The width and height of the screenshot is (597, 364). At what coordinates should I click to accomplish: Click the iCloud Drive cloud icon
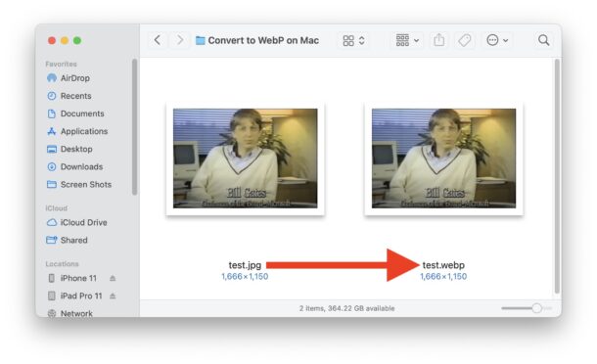point(52,222)
